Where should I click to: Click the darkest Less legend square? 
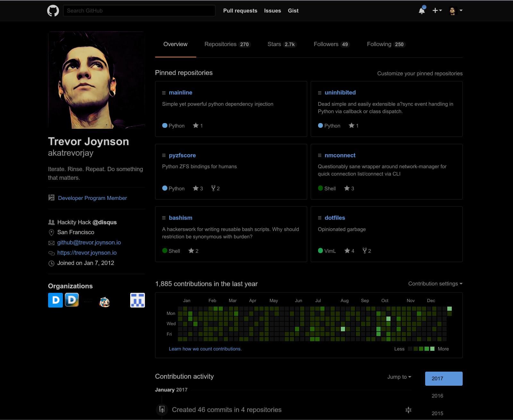coord(410,349)
